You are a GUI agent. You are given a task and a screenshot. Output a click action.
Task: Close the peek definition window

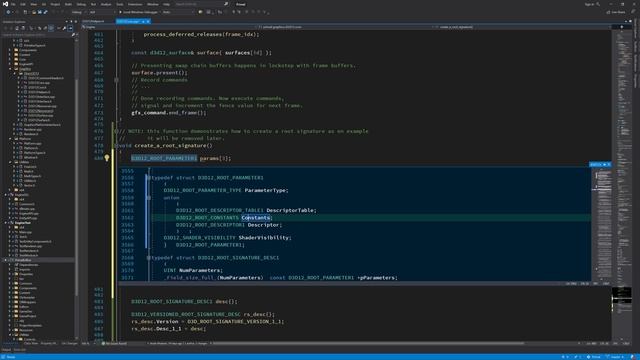tap(609, 164)
